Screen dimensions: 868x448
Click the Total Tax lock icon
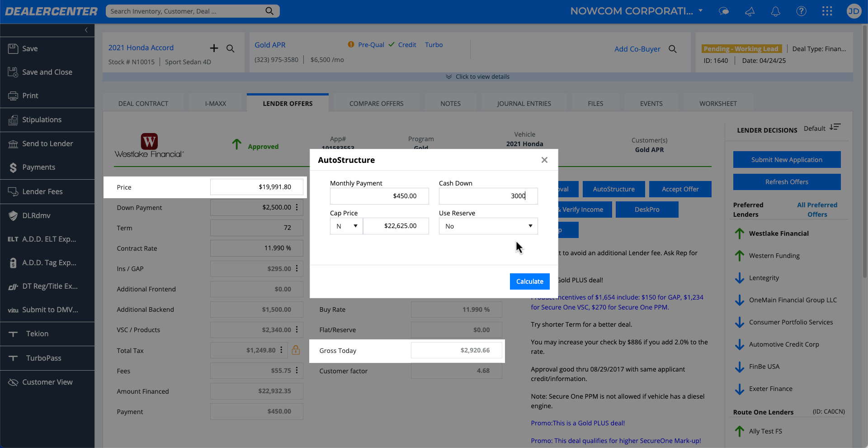[296, 350]
